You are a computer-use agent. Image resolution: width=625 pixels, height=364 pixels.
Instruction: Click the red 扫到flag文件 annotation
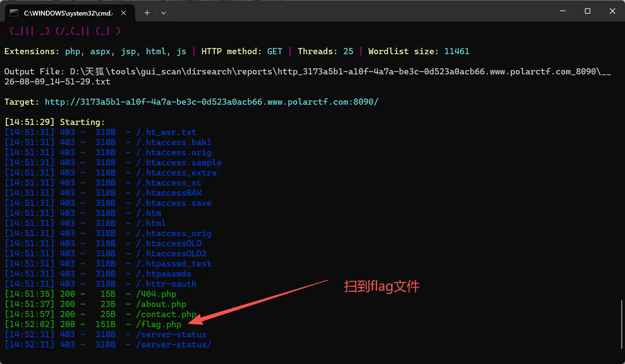pyautogui.click(x=382, y=286)
